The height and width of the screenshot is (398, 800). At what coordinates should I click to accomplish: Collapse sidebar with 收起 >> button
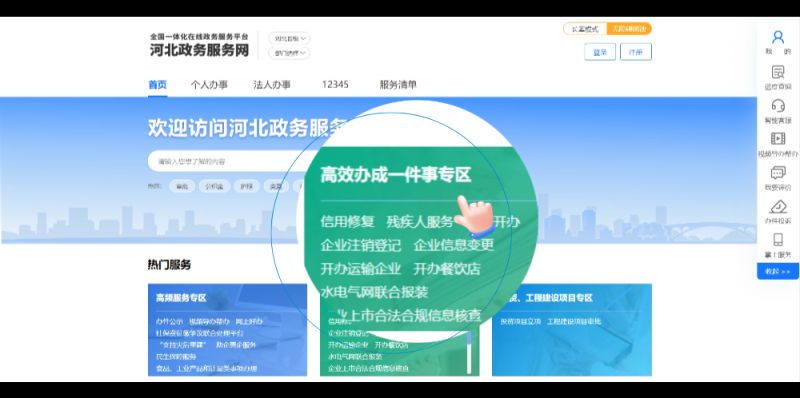click(778, 271)
